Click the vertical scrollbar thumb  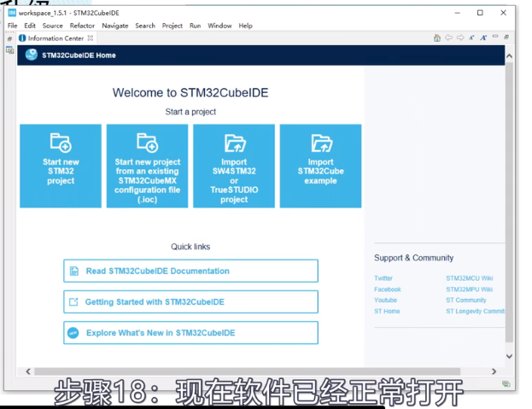(509, 203)
